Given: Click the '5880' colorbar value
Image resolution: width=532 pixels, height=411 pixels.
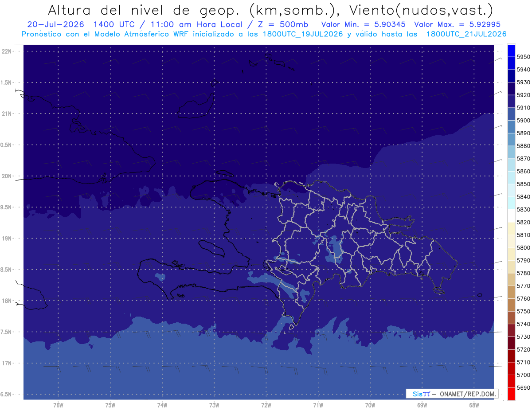Looking at the screenshot, I should tap(524, 146).
